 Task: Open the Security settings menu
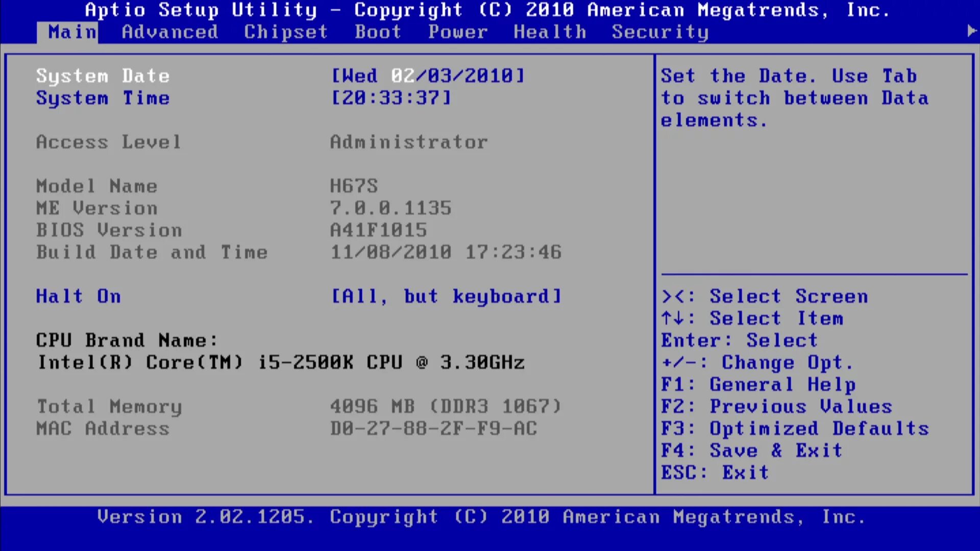[661, 32]
